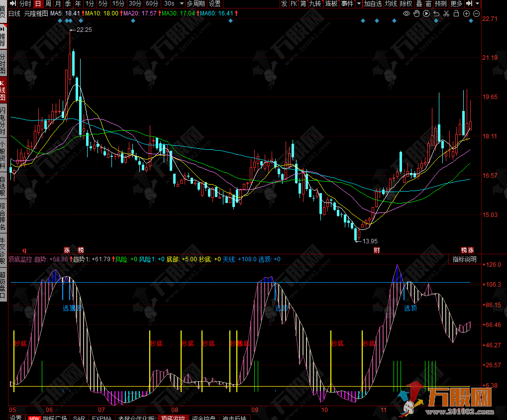Viewport: 507px width, 420px height.
Task: Collapse left panel with arrow icon
Action: (13, 3)
